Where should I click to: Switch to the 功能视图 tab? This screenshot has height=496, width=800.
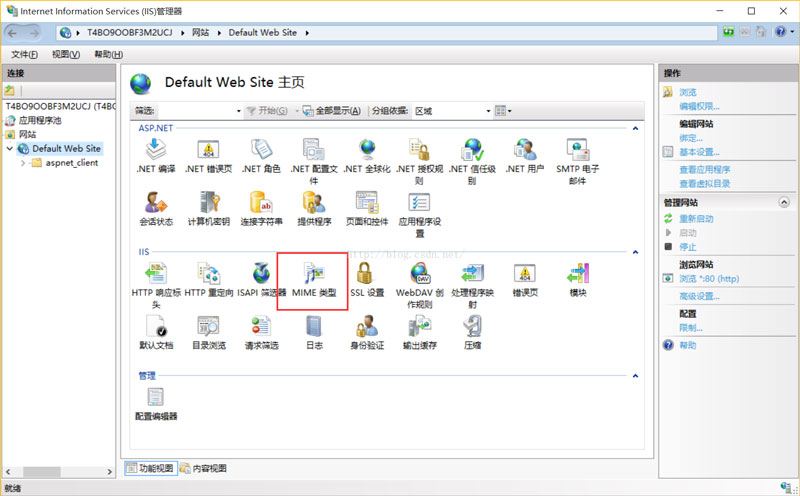coord(151,468)
